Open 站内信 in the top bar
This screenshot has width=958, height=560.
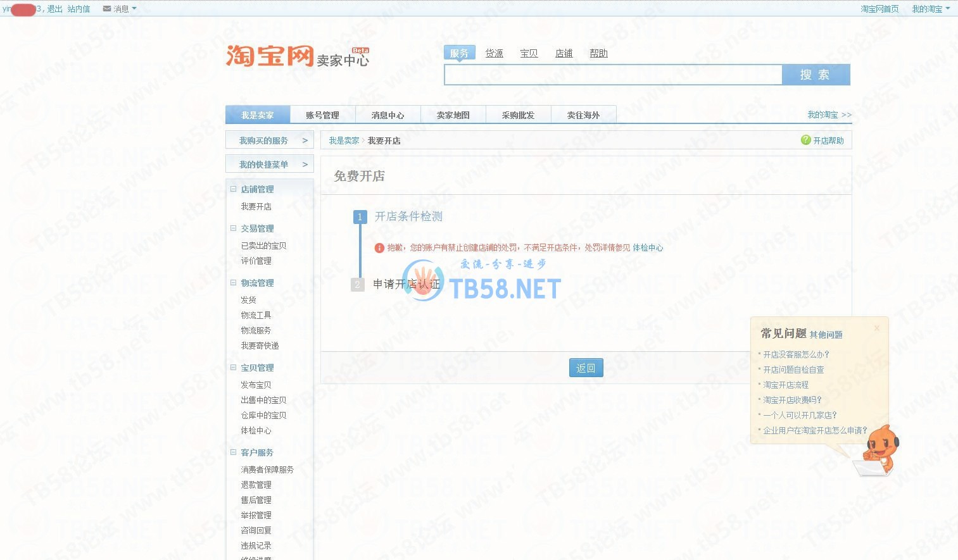pos(79,9)
